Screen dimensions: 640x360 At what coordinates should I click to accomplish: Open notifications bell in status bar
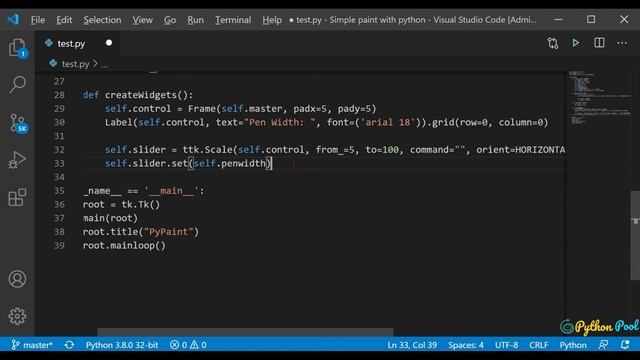[625, 345]
